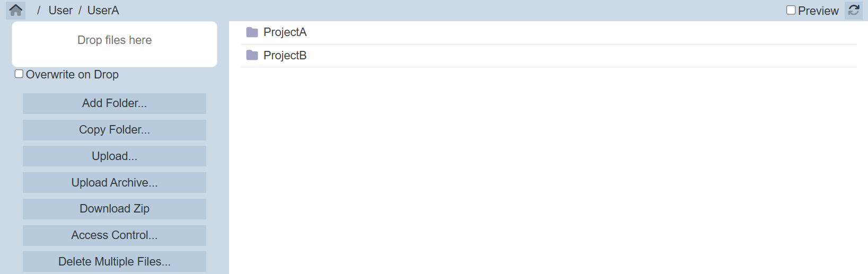Open the ProjectB folder name

pos(285,56)
